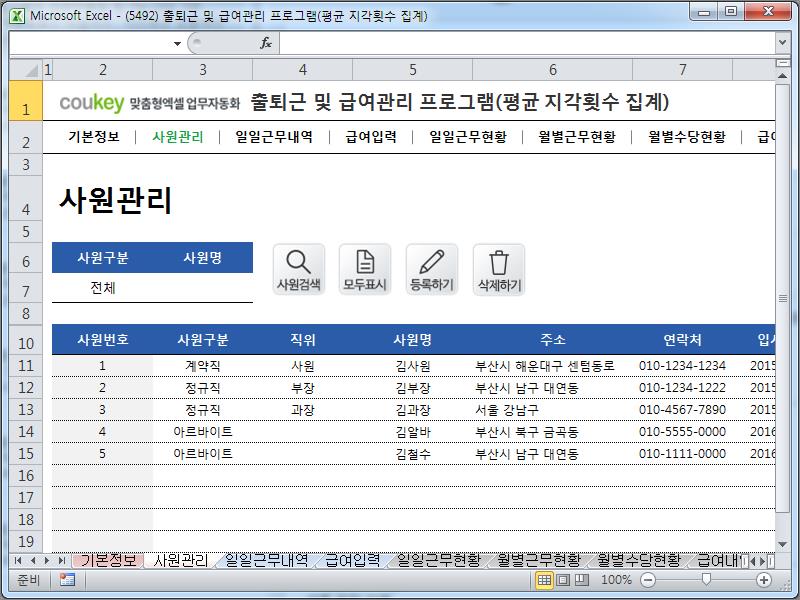Click the 직위 column header cell
This screenshot has width=800, height=600.
pos(303,340)
